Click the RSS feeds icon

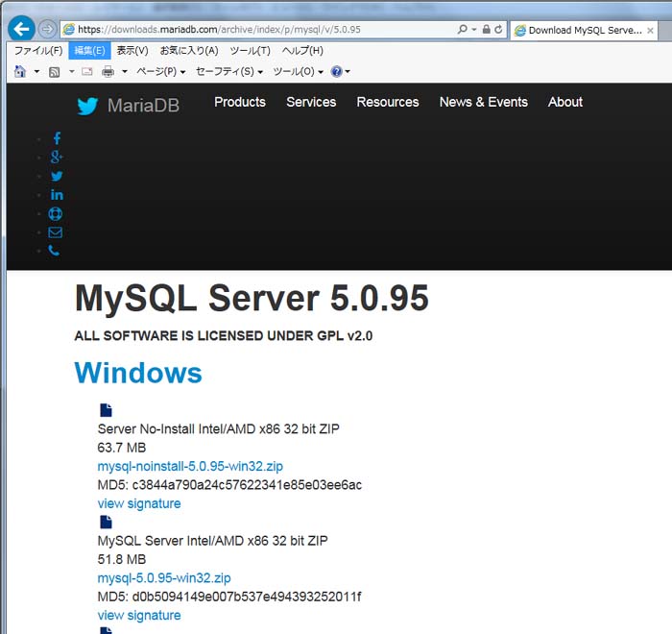click(55, 72)
